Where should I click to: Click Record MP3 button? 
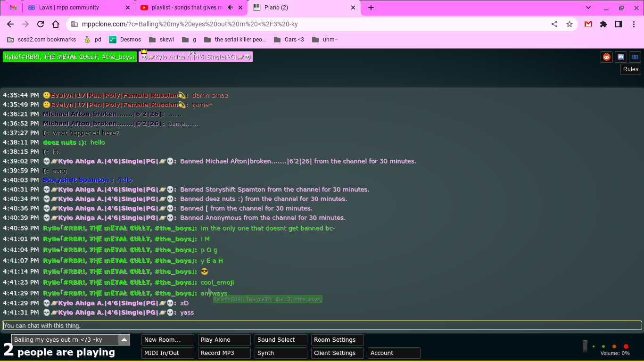(224, 353)
